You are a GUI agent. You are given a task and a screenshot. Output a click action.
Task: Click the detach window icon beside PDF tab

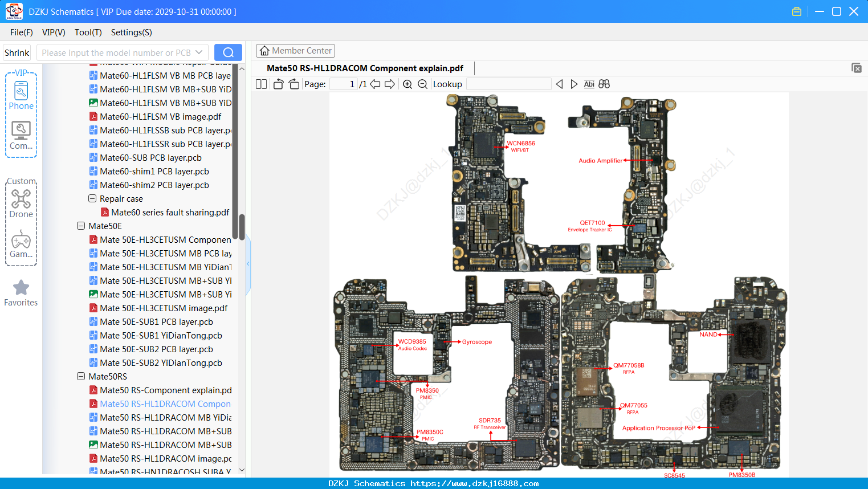coord(857,68)
